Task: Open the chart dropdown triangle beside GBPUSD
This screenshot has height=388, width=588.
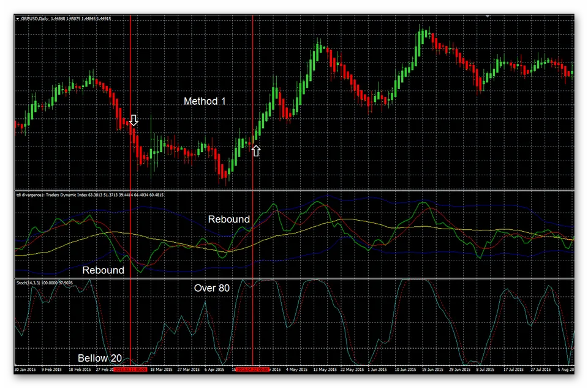Action: (x=18, y=18)
